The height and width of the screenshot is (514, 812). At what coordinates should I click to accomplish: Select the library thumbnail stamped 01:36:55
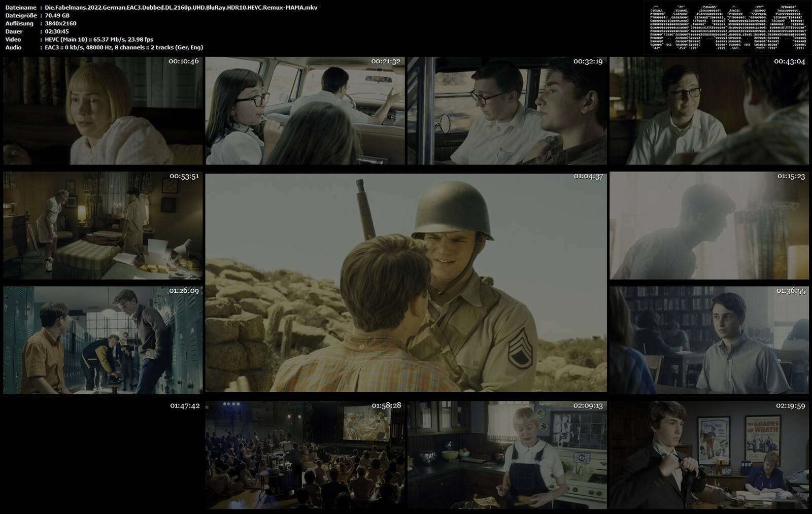click(x=709, y=340)
